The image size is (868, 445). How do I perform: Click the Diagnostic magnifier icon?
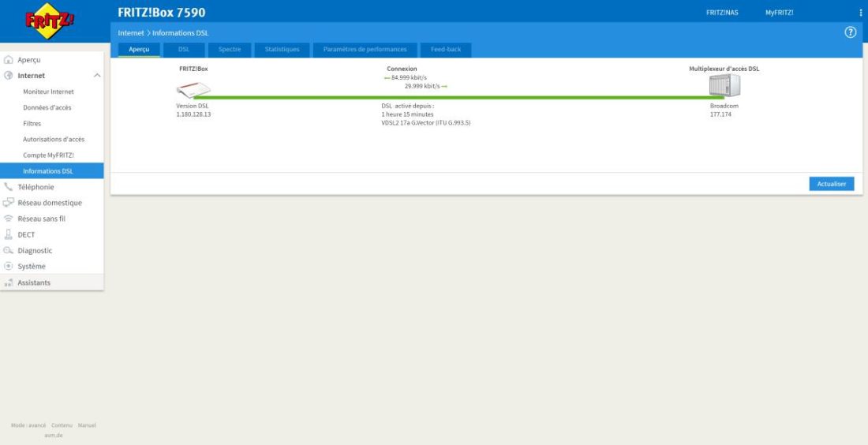(x=9, y=251)
